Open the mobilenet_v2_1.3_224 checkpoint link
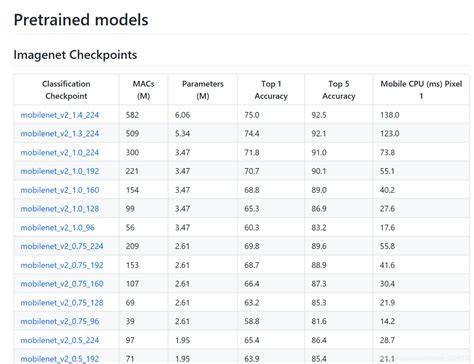 point(60,134)
